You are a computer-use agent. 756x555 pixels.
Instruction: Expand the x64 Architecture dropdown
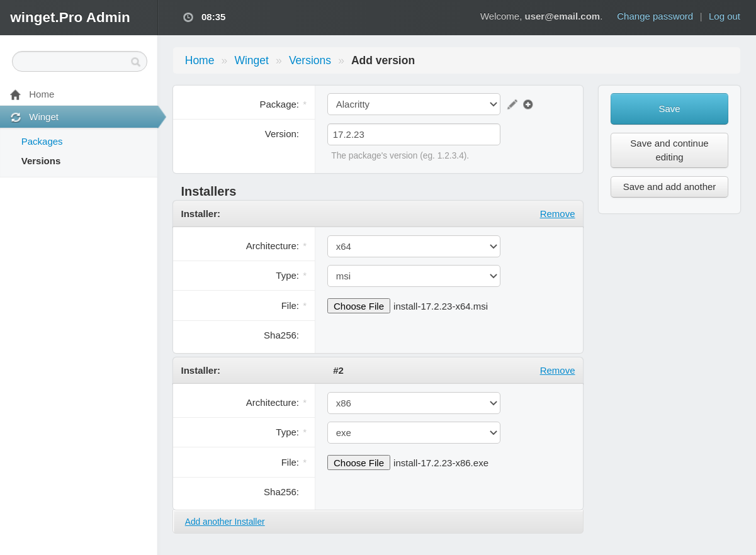coord(414,247)
